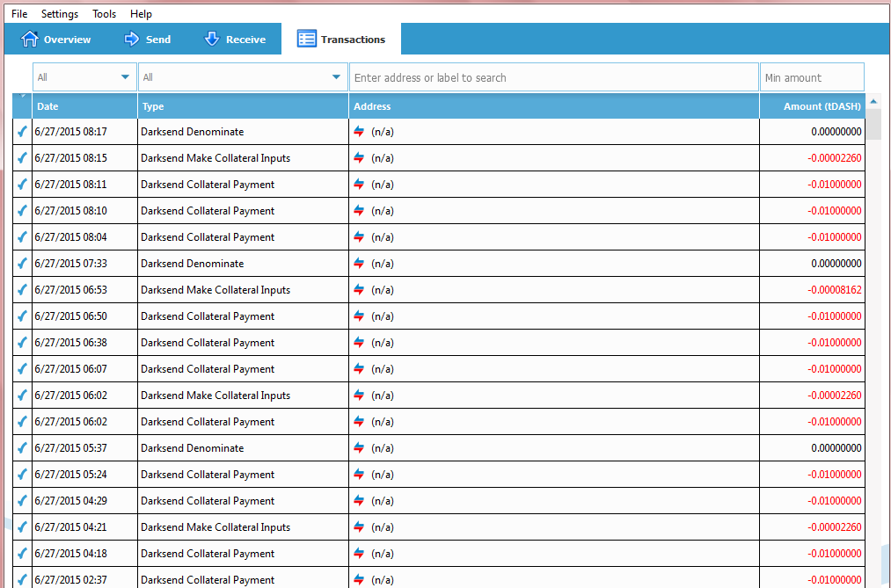This screenshot has height=588, width=891.
Task: Switch to the Overview tab
Action: pyautogui.click(x=55, y=40)
